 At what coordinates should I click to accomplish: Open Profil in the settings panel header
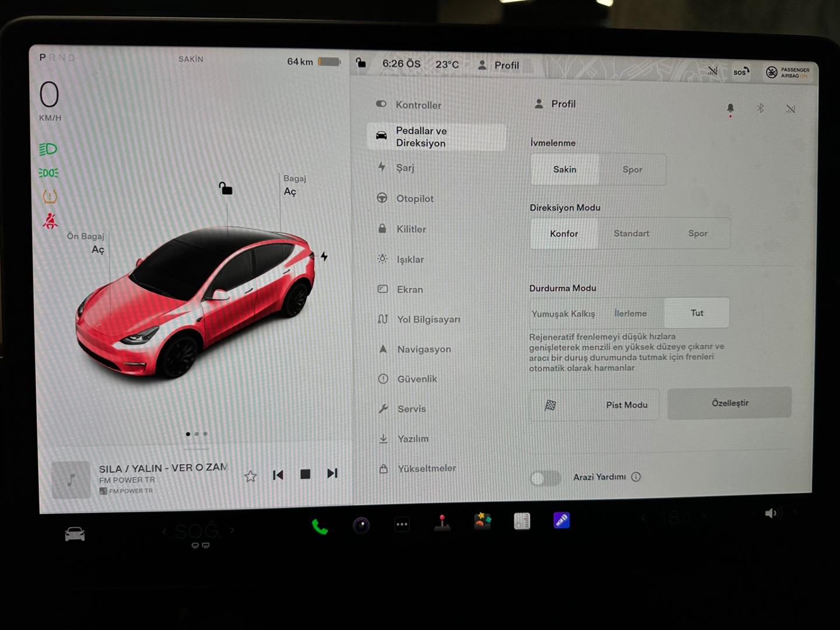click(x=555, y=104)
